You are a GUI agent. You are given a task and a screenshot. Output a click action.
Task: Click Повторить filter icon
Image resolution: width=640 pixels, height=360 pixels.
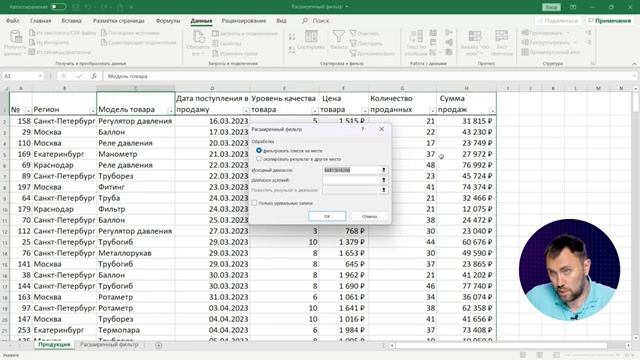[x=353, y=43]
